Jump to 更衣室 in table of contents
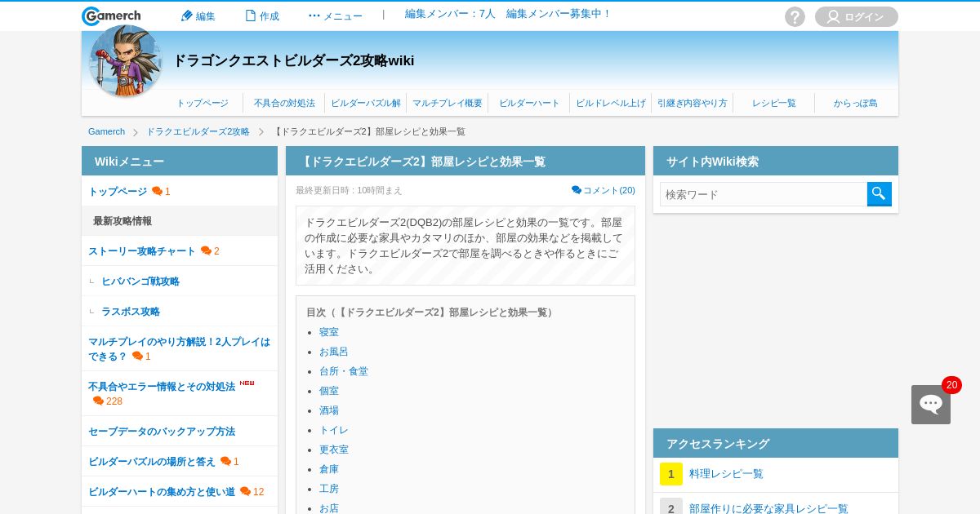The width and height of the screenshot is (980, 514). click(334, 450)
